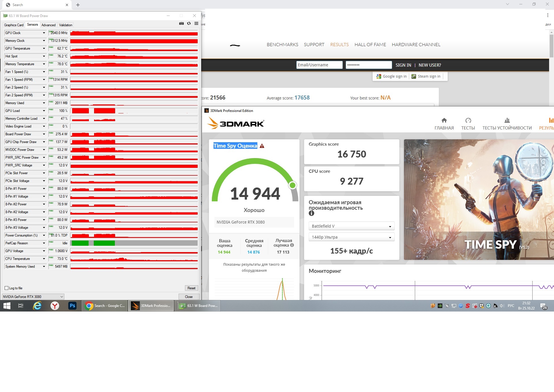Screen dimensions: 554x392
Task: Open the GPU-Z hamburger menu icon
Action: click(196, 24)
